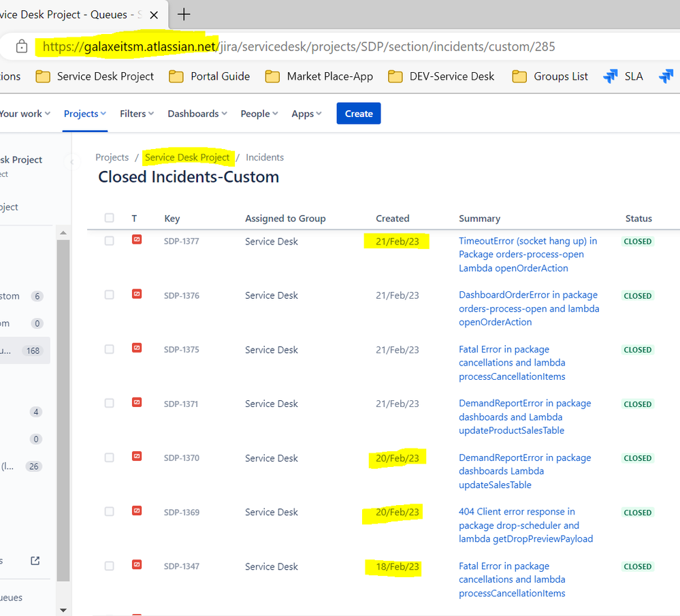Check the box for SDP-1369 row
680x616 pixels.
pyautogui.click(x=110, y=512)
